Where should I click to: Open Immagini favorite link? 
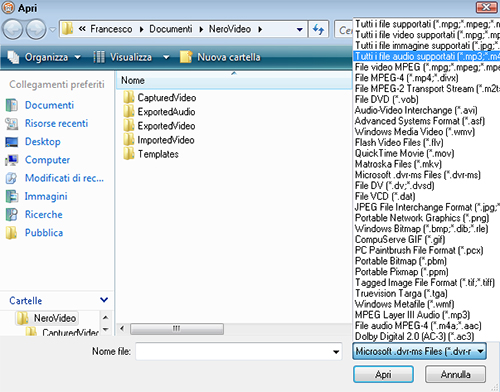46,196
